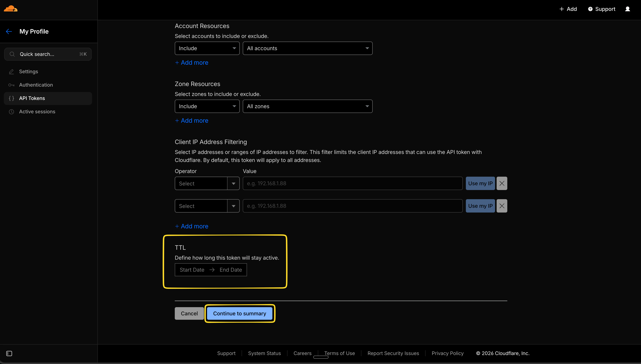Viewport: 641px width, 364px height.
Task: Click the Active sessions clock icon
Action: coord(11,112)
